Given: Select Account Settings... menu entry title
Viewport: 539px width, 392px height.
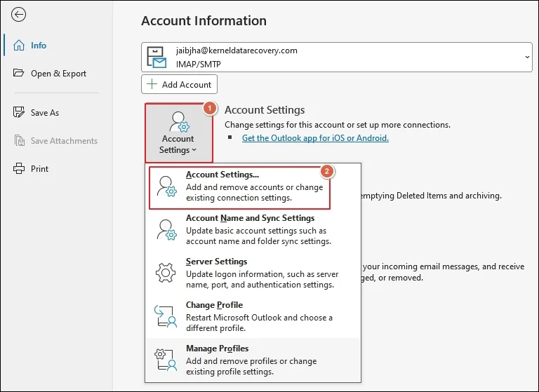Looking at the screenshot, I should [222, 175].
